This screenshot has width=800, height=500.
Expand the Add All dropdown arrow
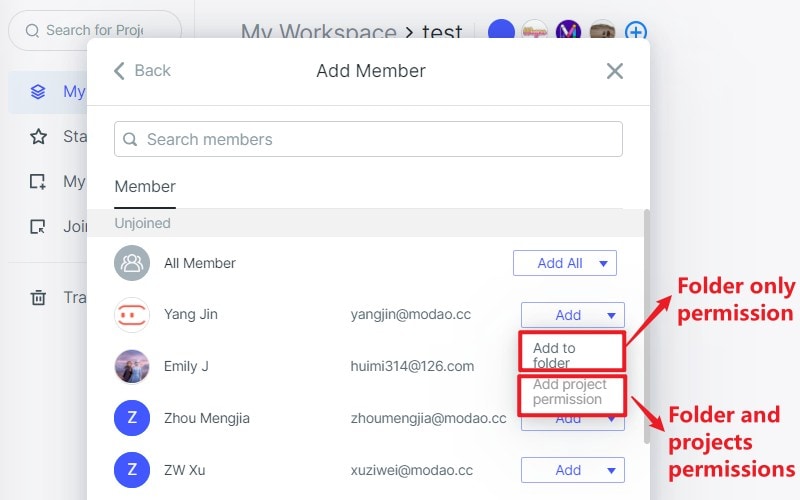click(x=603, y=264)
